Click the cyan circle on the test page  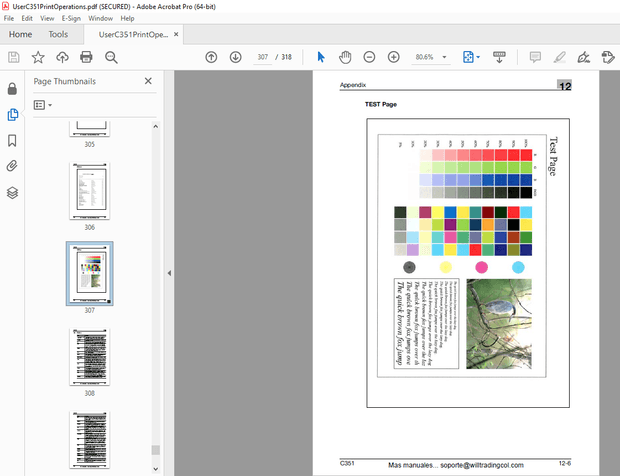pos(518,267)
